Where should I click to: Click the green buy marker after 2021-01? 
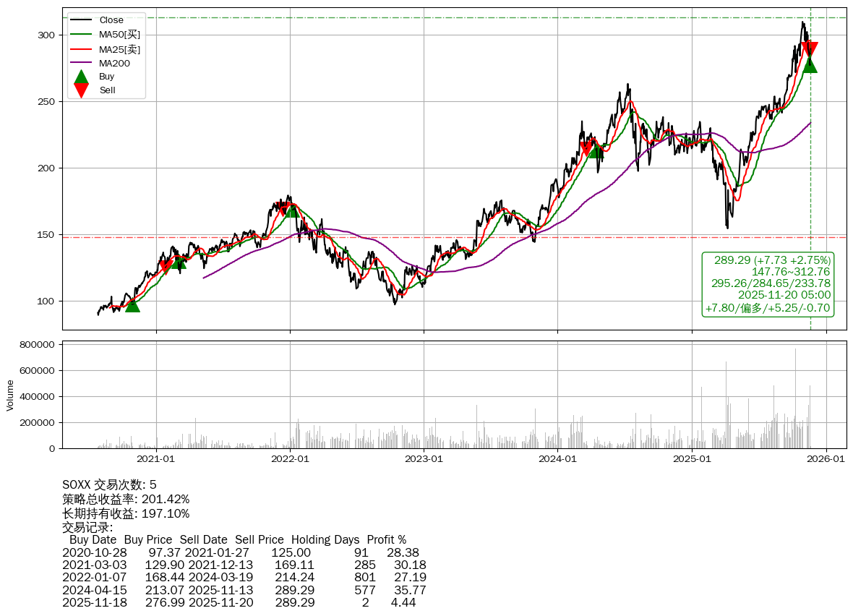[179, 262]
